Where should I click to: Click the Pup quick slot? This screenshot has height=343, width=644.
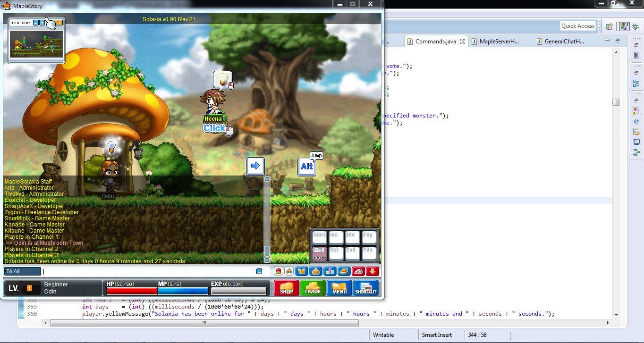[x=368, y=237]
